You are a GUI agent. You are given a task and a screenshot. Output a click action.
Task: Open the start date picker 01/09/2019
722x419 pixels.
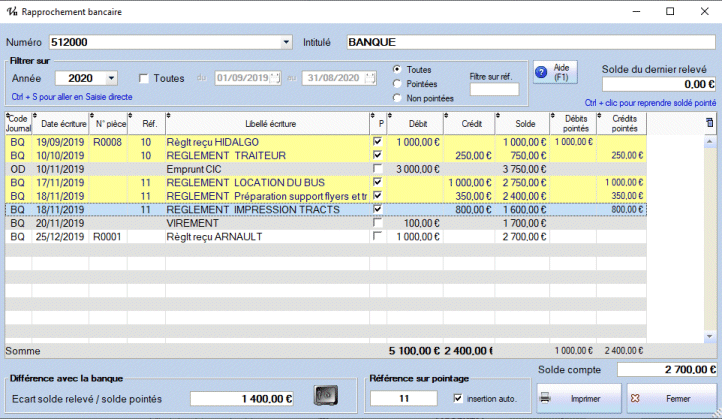click(x=274, y=78)
